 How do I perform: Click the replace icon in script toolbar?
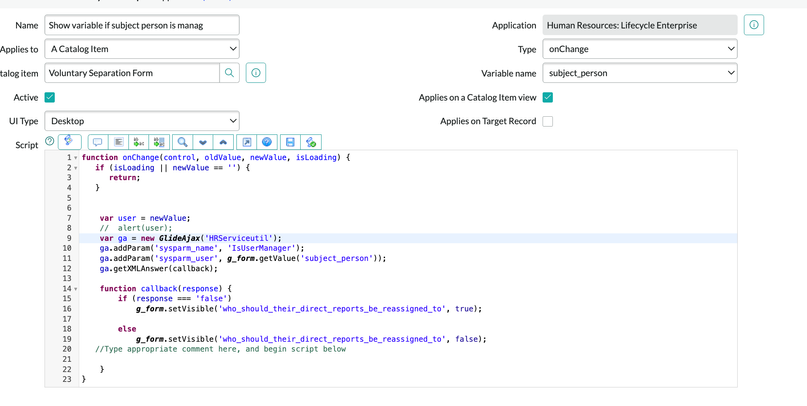pos(139,142)
